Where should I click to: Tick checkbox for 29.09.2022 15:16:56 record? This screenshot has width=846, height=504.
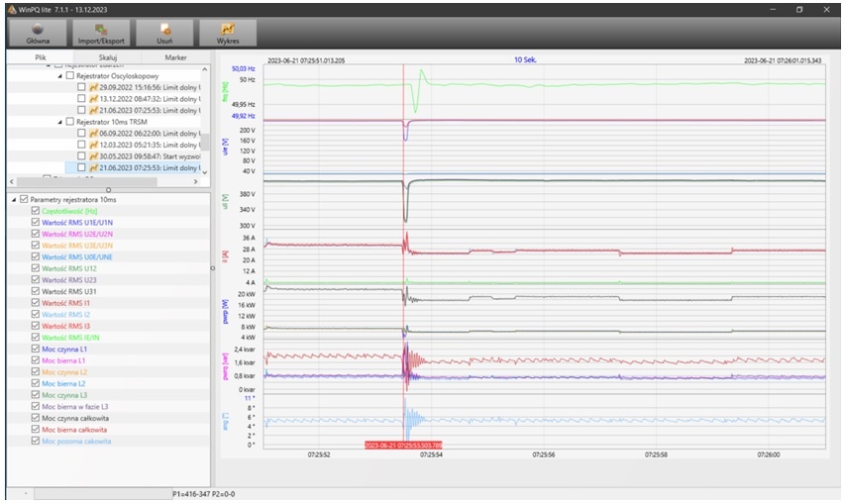(81, 87)
